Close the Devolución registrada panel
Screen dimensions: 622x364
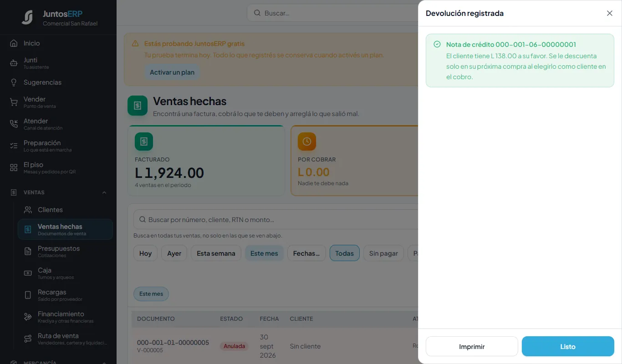[x=610, y=13]
